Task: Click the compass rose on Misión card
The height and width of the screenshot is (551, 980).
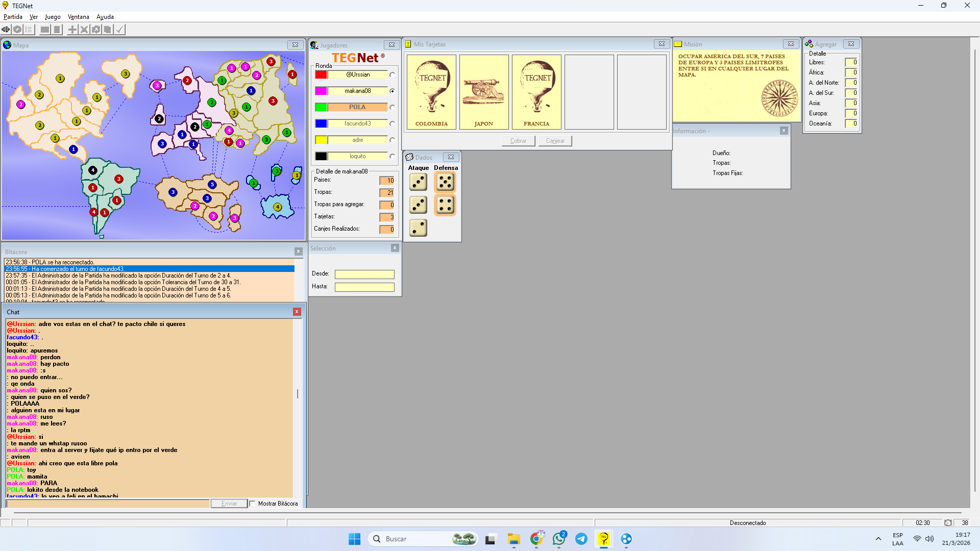Action: [x=779, y=98]
